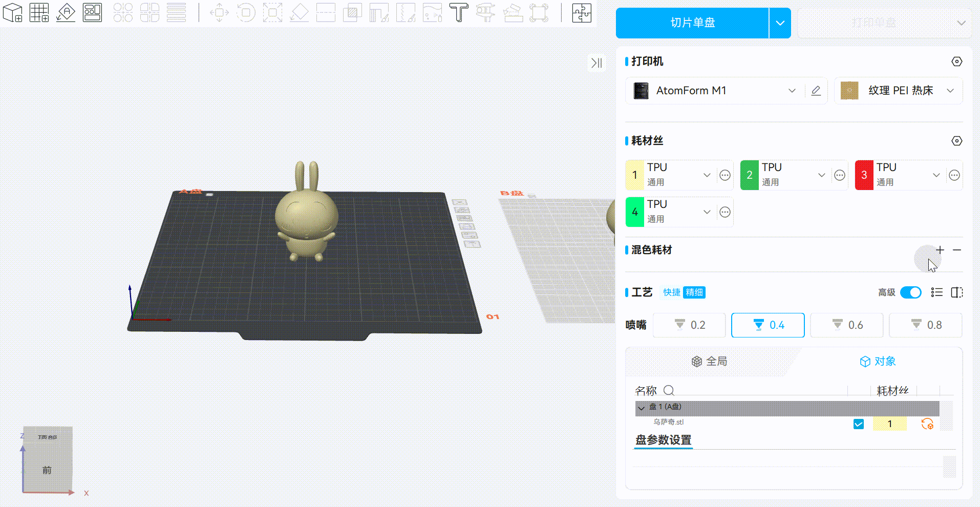Click the orange replace-object icon for 乌萨奇.stl
The image size is (980, 507).
coord(927,424)
